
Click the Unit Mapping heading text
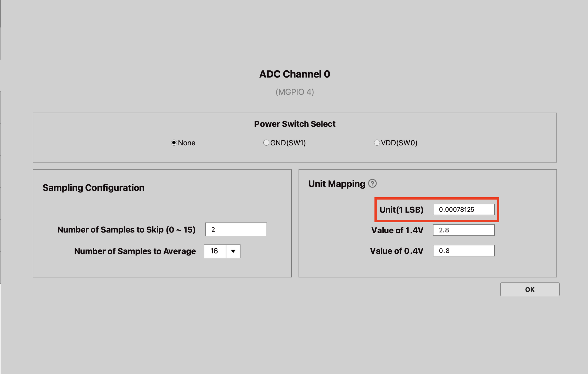pyautogui.click(x=337, y=184)
